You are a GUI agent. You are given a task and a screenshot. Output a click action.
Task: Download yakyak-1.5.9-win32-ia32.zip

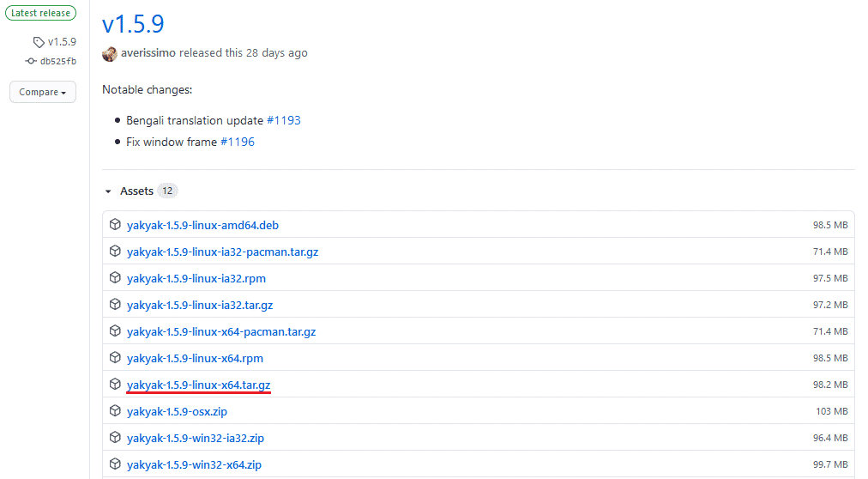196,438
